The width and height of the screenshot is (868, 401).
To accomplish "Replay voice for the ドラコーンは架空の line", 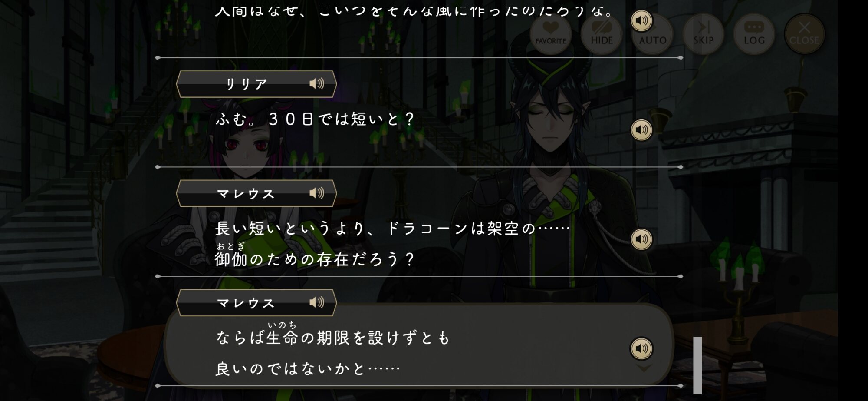I will pos(641,239).
